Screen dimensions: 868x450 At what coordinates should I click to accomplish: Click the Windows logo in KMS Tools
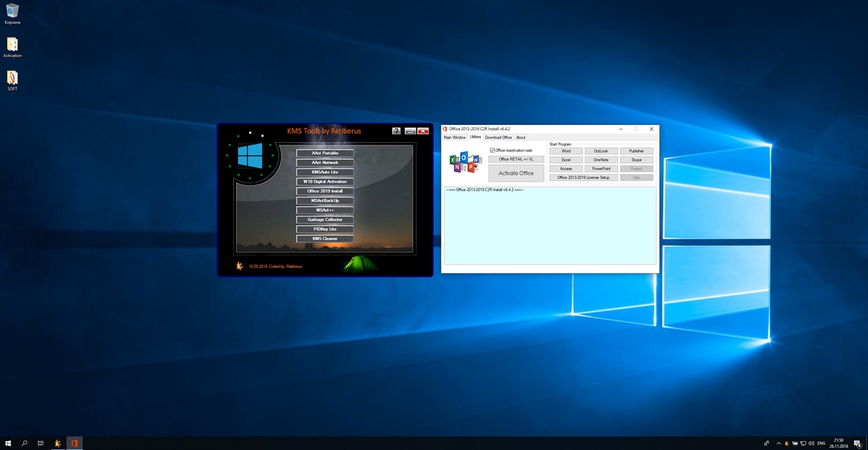coord(250,156)
